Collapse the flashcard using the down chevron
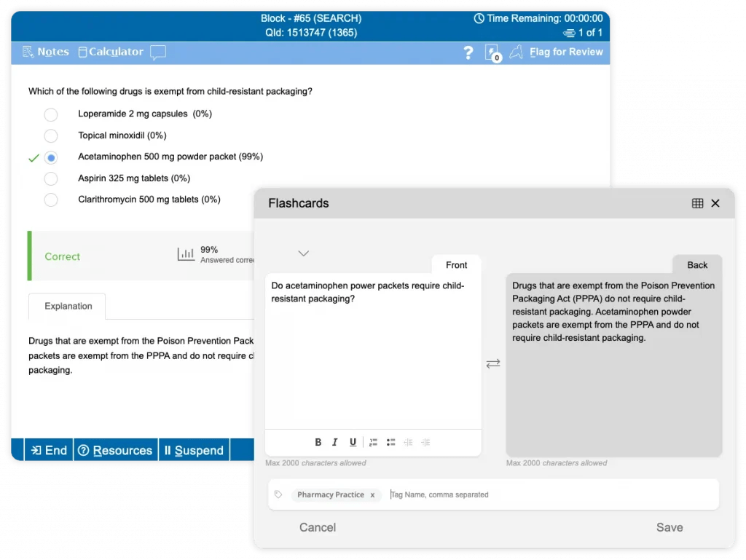Screen dimensions: 746x560 point(303,253)
